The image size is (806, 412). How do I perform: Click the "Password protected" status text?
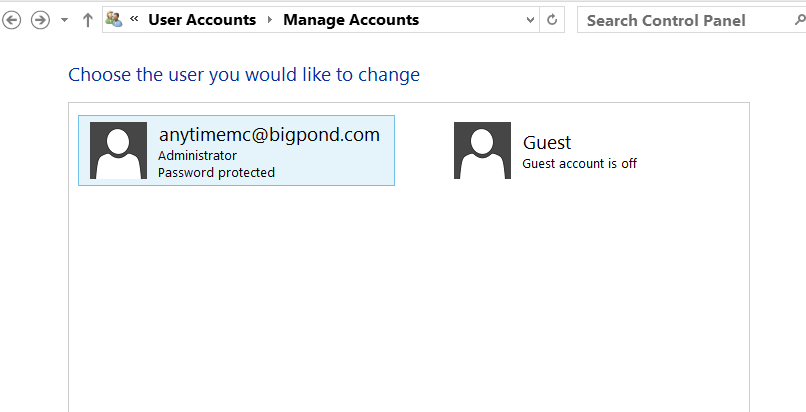tap(216, 173)
